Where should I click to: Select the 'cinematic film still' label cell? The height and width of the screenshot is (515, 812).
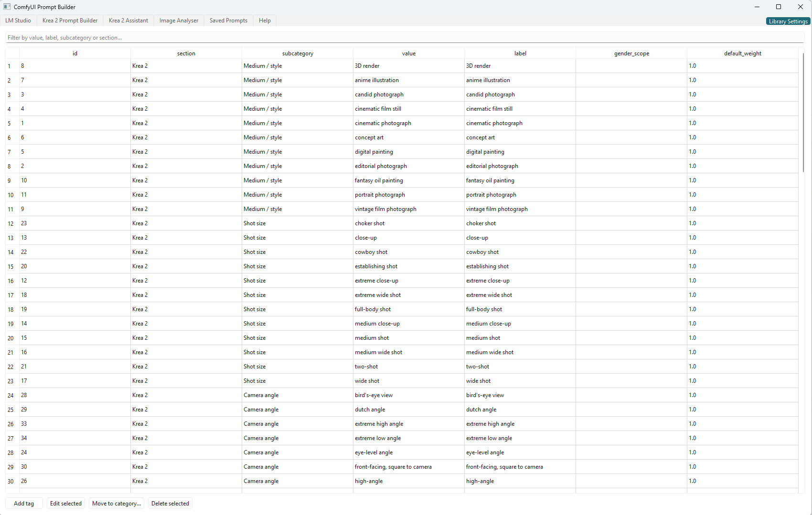coord(520,109)
